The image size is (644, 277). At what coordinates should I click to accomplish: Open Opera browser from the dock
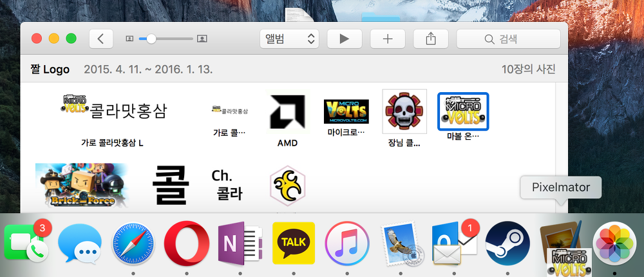point(186,244)
